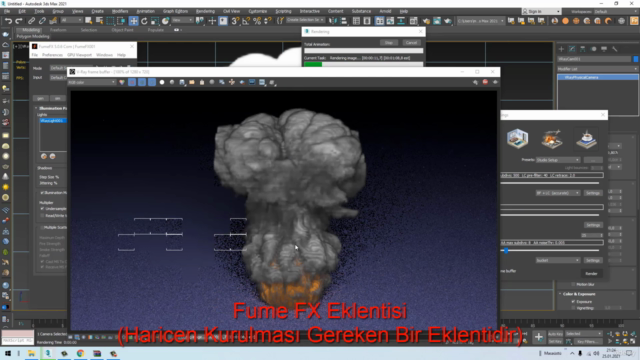Click the AA quality slider blue handle
Screen dimensions: 640x360
pos(506,250)
